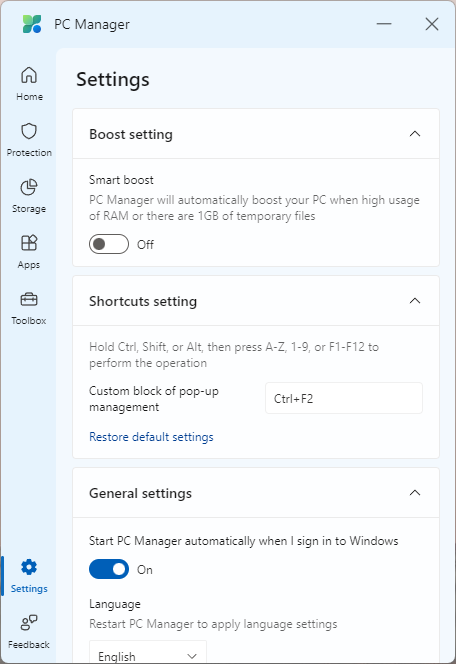This screenshot has height=664, width=456.
Task: Click the PC Manager logo icon
Action: tap(32, 24)
